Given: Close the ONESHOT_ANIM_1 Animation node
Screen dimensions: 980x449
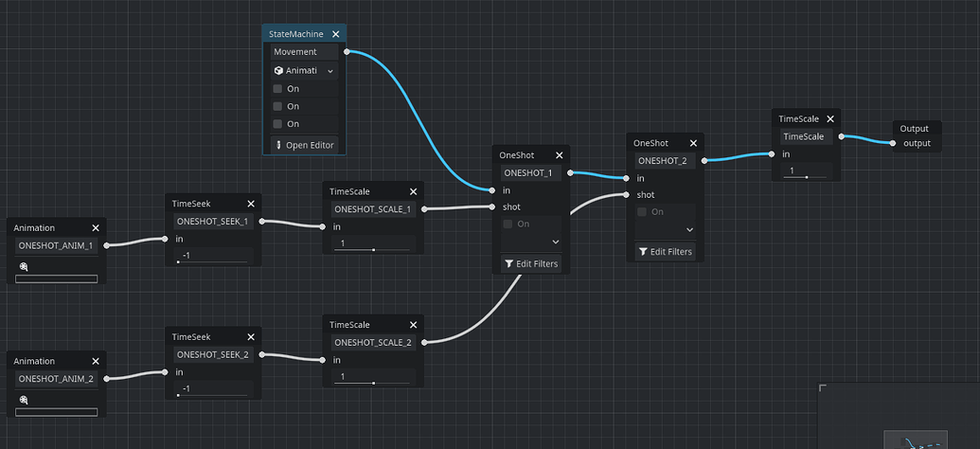Looking at the screenshot, I should click(x=96, y=228).
